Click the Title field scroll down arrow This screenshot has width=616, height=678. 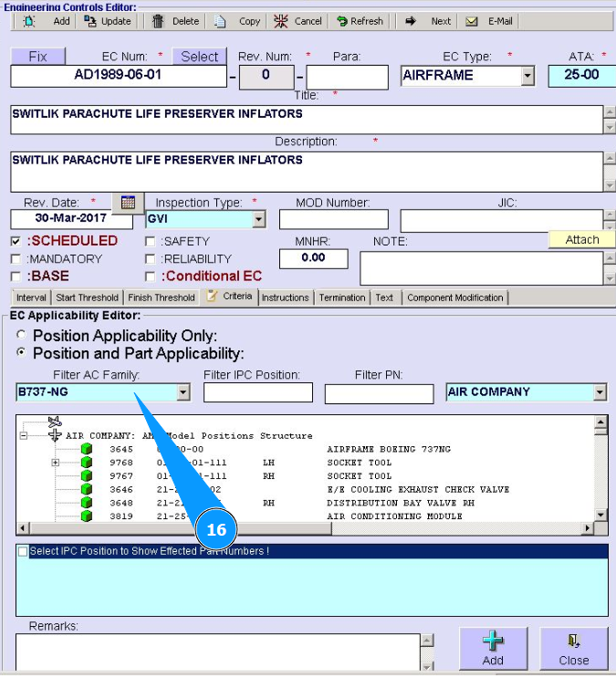pyautogui.click(x=610, y=128)
